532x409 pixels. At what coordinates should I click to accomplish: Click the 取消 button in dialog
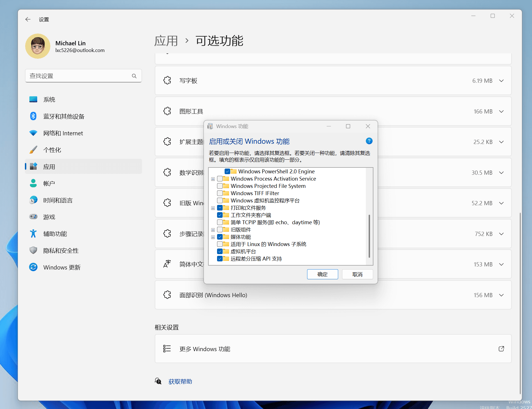(x=357, y=274)
